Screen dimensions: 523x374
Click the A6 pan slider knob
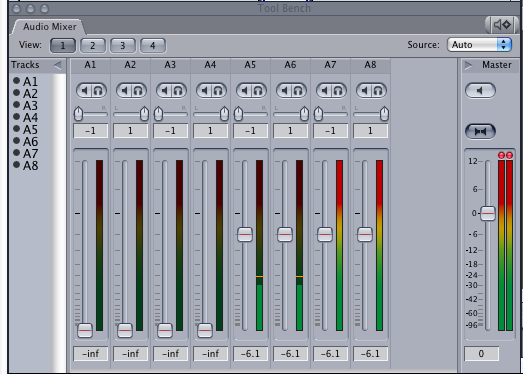304,114
